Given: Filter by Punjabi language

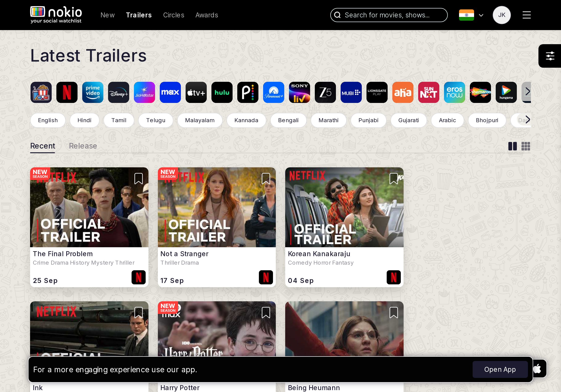Looking at the screenshot, I should [x=368, y=120].
